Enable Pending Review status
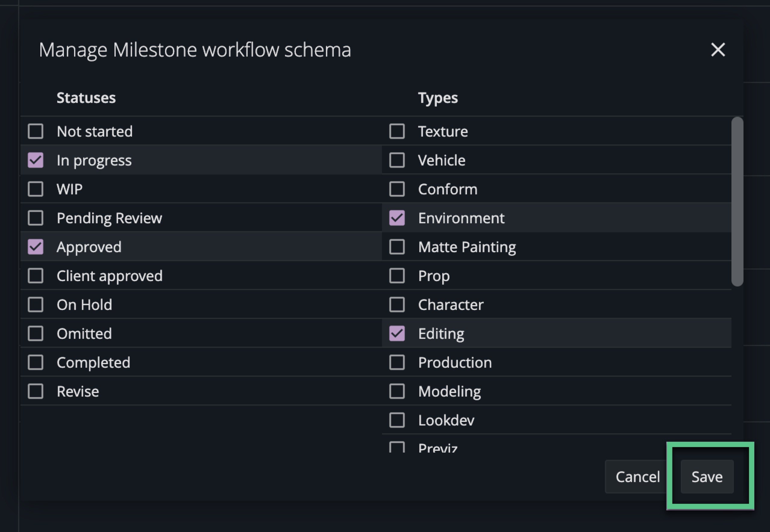 tap(36, 218)
